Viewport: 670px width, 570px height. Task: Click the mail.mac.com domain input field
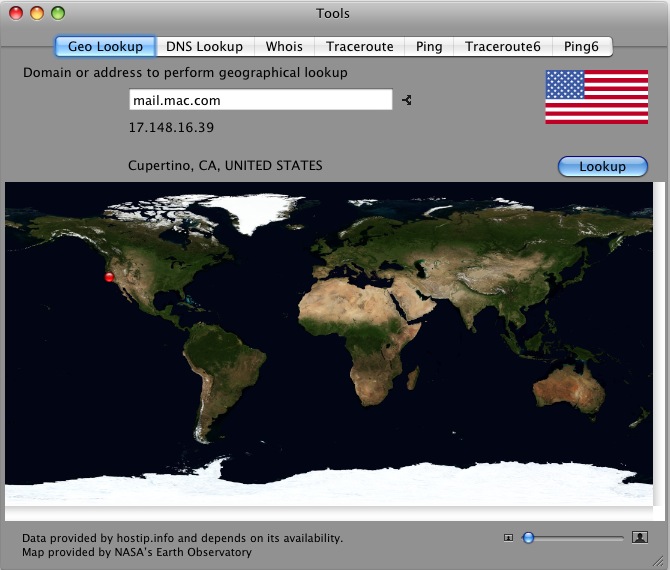(x=260, y=100)
